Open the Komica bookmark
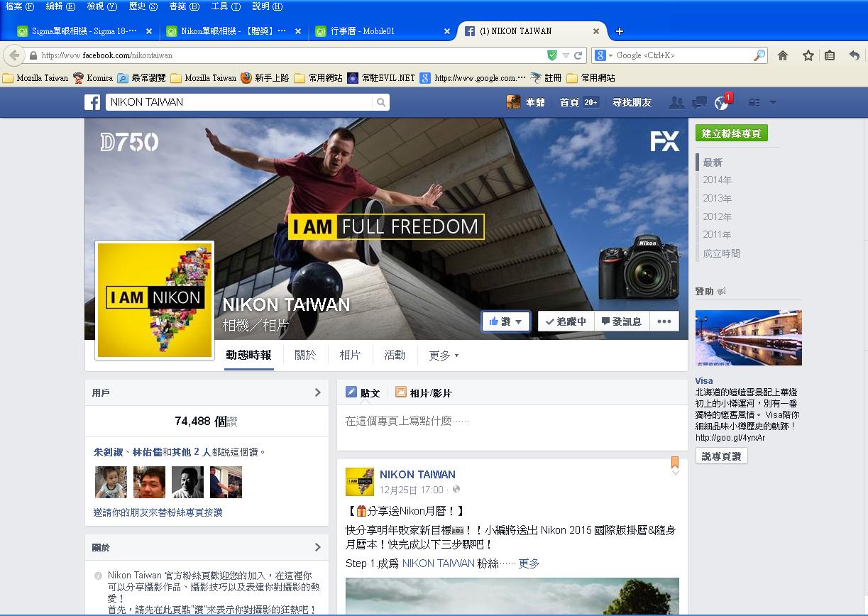The width and height of the screenshot is (868, 616). tap(93, 78)
